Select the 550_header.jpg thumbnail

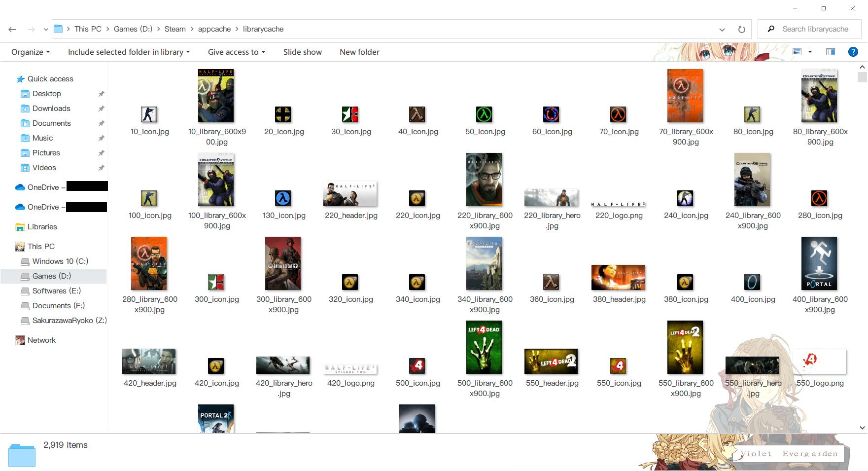pos(551,362)
